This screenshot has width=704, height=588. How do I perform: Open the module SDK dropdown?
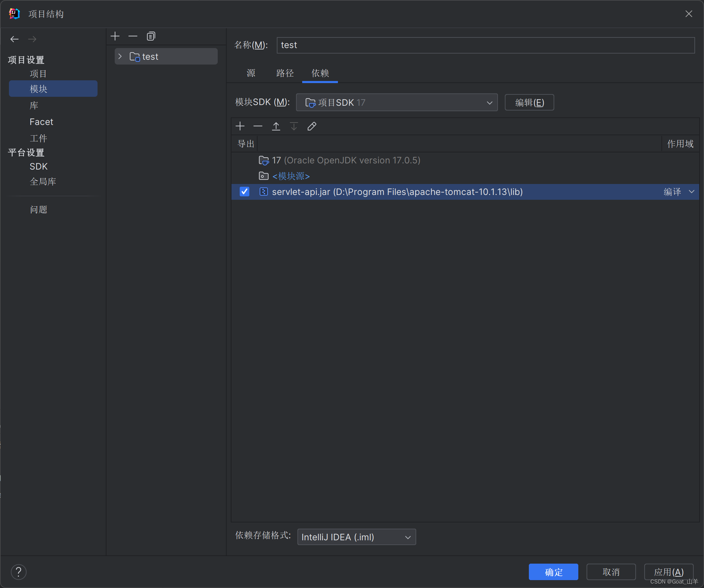point(397,102)
